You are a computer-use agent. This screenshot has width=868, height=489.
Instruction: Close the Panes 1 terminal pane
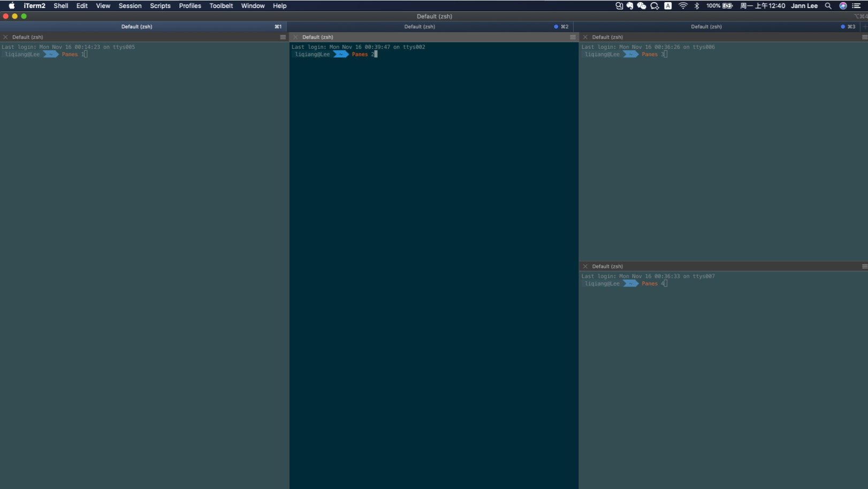coord(5,37)
